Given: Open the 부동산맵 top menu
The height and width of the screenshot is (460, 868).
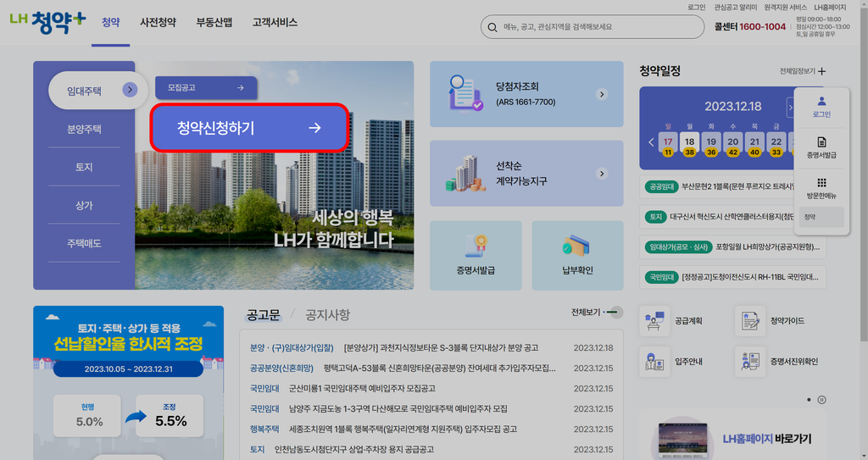Looking at the screenshot, I should (214, 23).
